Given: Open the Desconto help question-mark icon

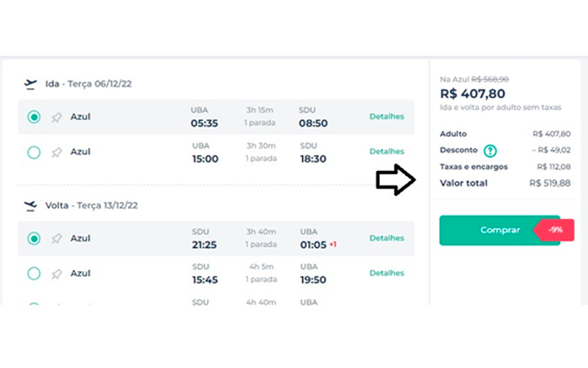Looking at the screenshot, I should 490,150.
